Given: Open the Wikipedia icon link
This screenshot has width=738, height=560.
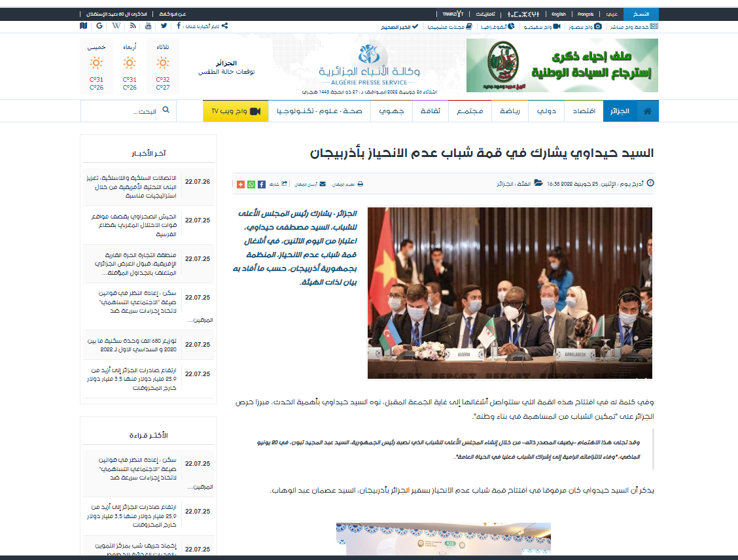Looking at the screenshot, I should (x=116, y=26).
